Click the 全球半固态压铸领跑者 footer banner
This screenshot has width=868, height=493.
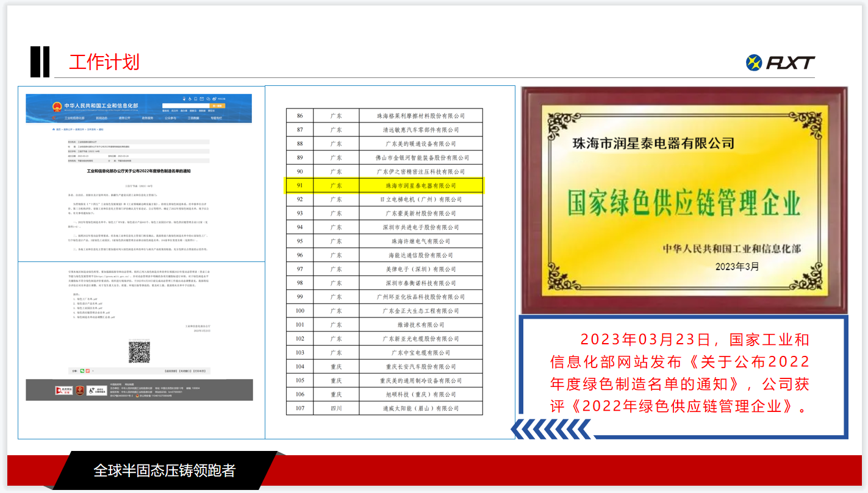[x=164, y=470]
